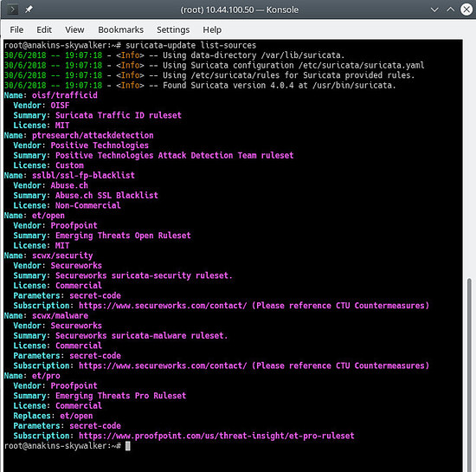Viewport: 476px width, 472px height.
Task: Click 'Suricata Traffic ID ruleset' summary
Action: [119, 115]
